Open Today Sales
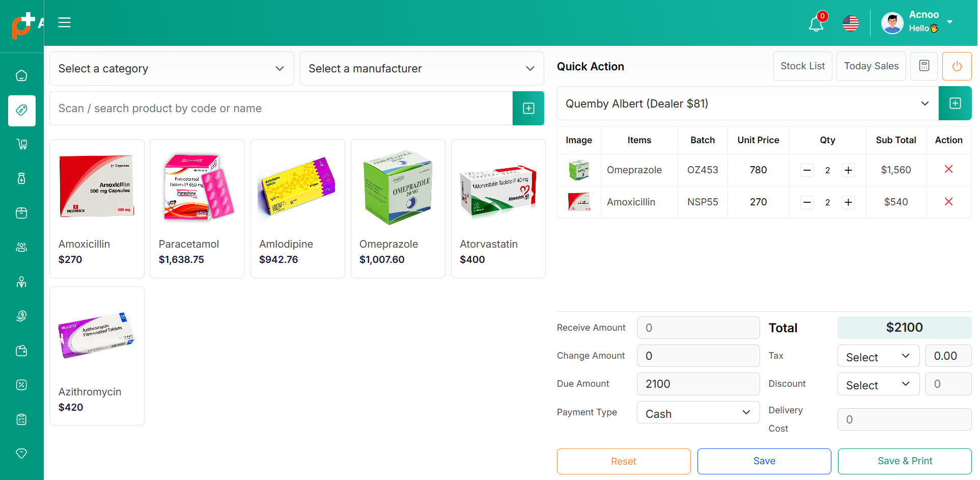The width and height of the screenshot is (980, 480). click(871, 66)
